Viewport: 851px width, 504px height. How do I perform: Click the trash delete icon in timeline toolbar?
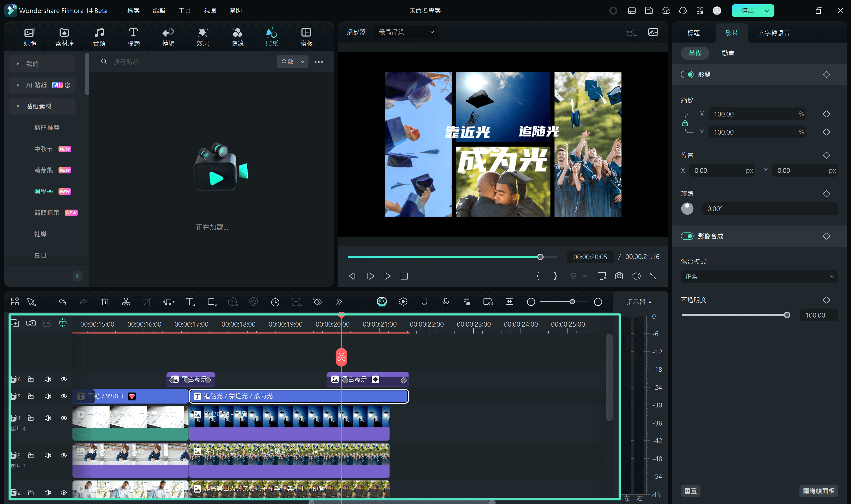click(x=105, y=302)
